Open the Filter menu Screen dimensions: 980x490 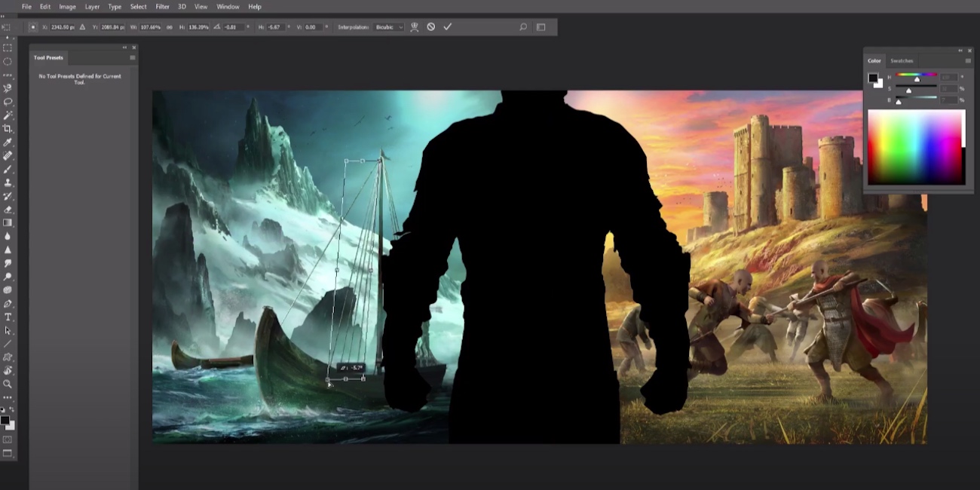point(161,7)
